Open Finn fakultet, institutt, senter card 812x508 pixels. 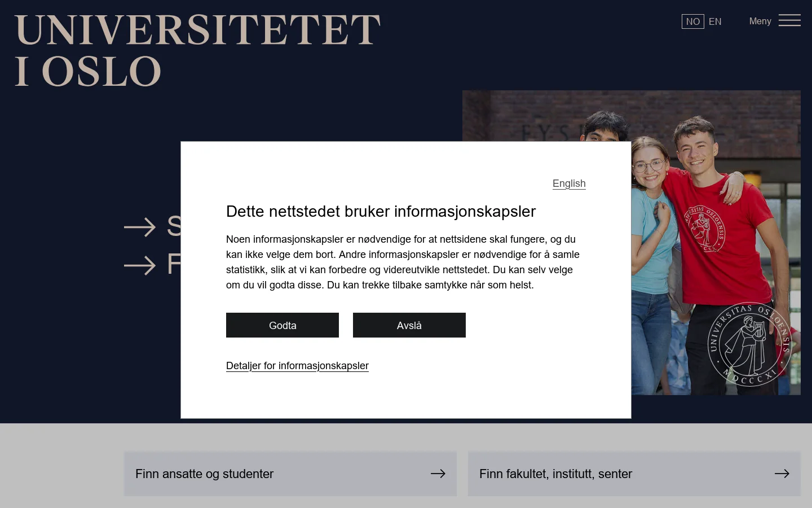634,474
